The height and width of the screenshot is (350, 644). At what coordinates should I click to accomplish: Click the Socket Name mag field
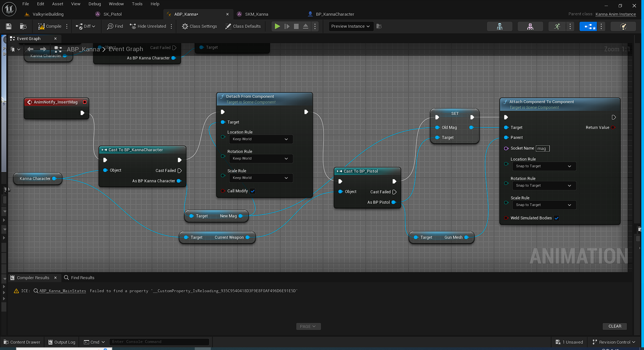click(x=542, y=149)
